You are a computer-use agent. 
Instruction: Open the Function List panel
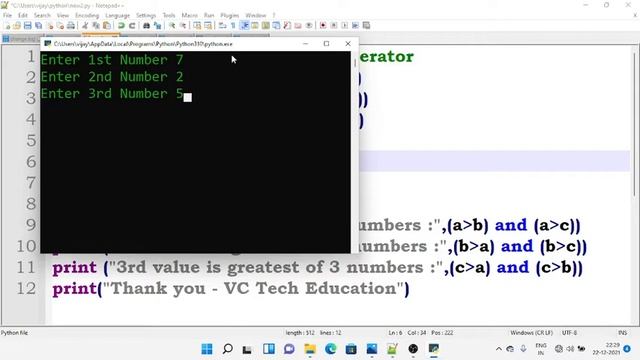pyautogui.click(x=287, y=26)
